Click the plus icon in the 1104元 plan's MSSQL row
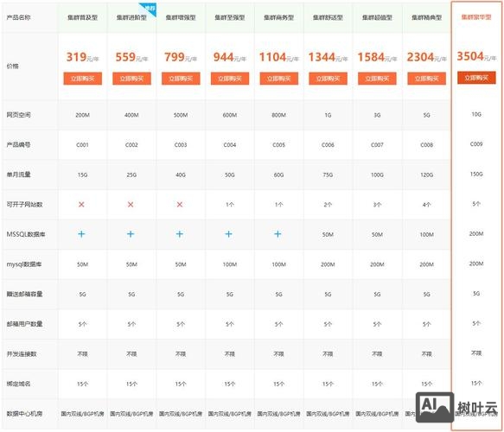 pos(278,234)
